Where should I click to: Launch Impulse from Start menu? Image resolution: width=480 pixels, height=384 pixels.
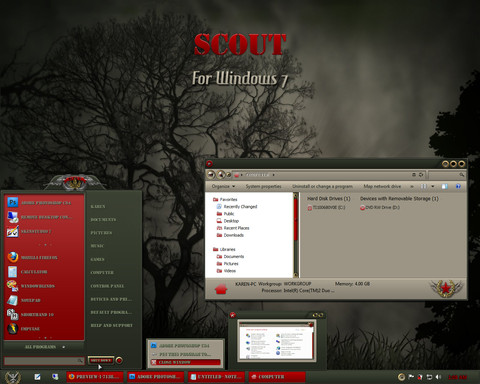tap(44, 329)
